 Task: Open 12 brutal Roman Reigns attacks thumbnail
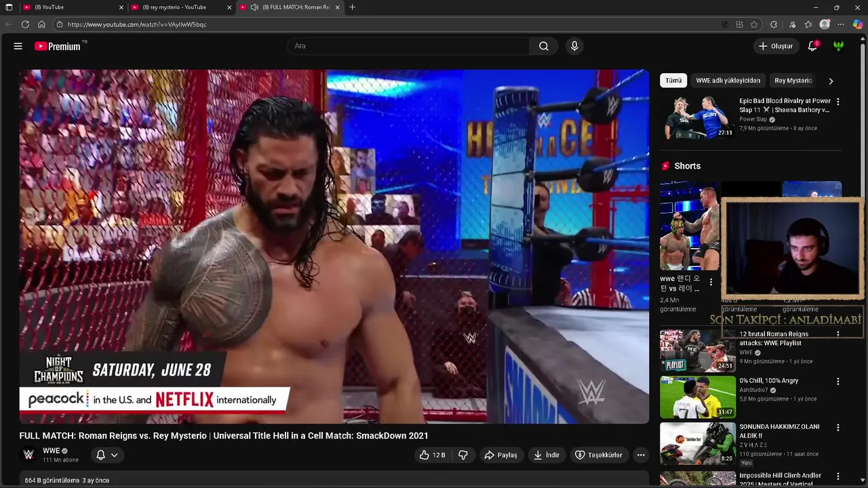point(698,350)
